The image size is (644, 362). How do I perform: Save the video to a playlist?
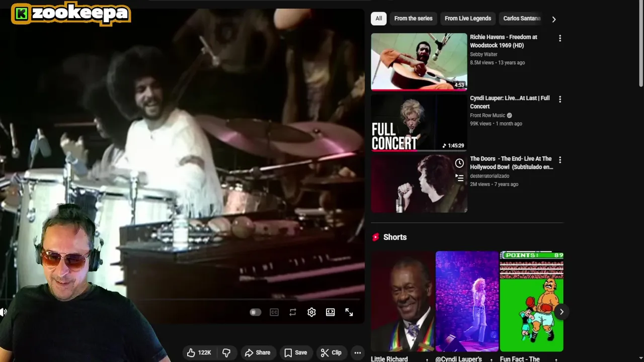(296, 352)
